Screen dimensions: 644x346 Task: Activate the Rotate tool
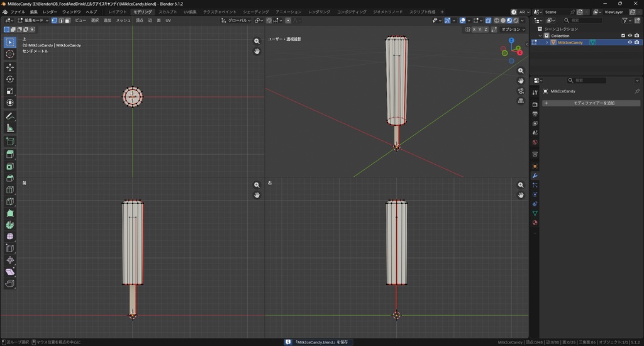[x=10, y=79]
